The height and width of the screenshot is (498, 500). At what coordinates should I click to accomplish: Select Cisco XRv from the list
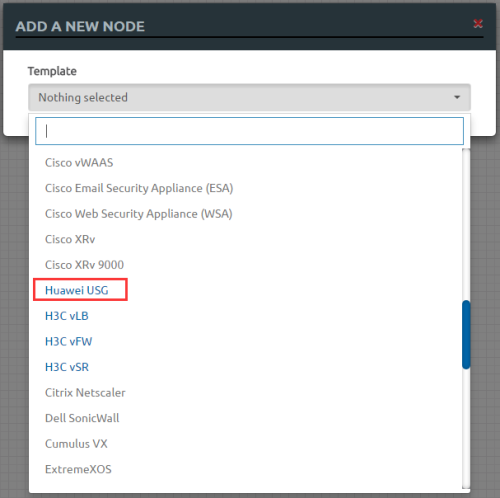click(x=70, y=239)
